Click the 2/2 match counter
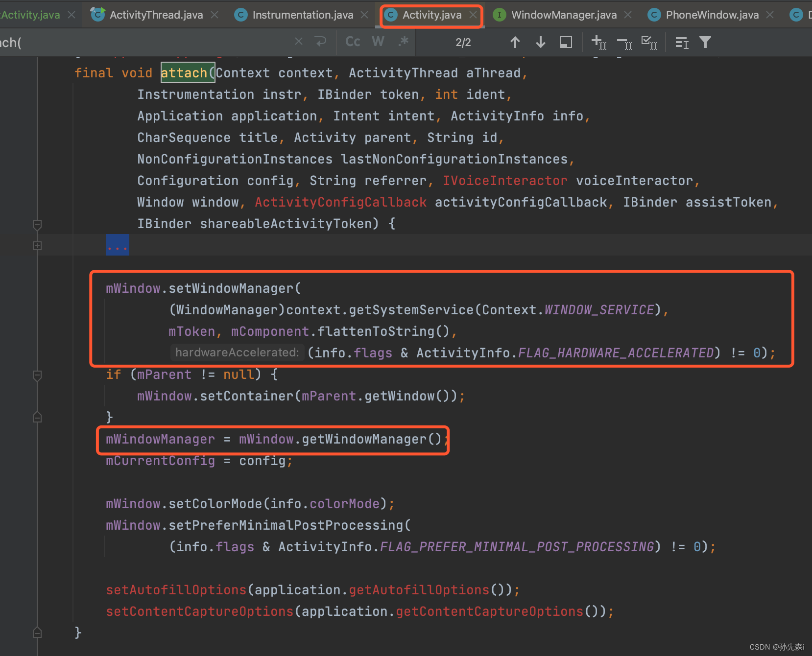The height and width of the screenshot is (656, 812). (463, 43)
